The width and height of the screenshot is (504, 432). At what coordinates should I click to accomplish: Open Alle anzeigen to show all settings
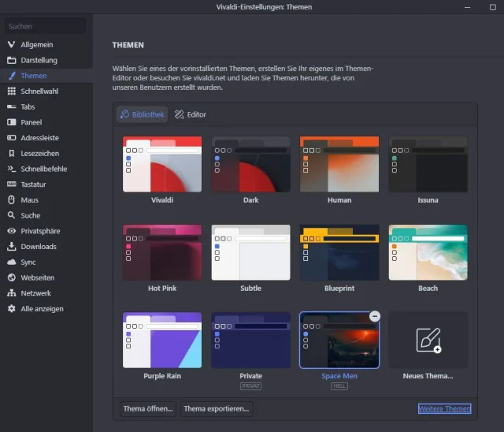[x=46, y=308]
